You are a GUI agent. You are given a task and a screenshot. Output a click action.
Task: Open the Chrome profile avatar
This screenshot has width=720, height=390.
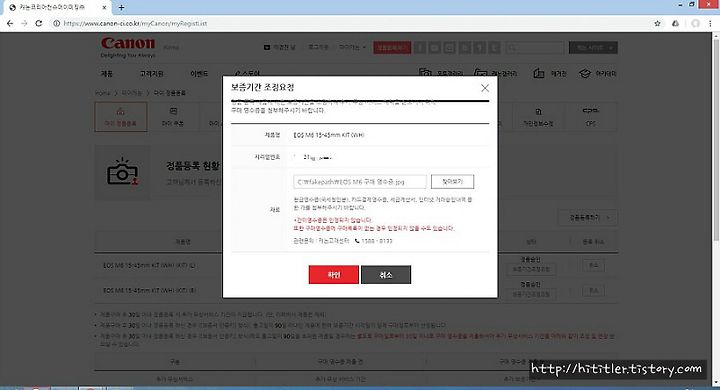tap(695, 23)
